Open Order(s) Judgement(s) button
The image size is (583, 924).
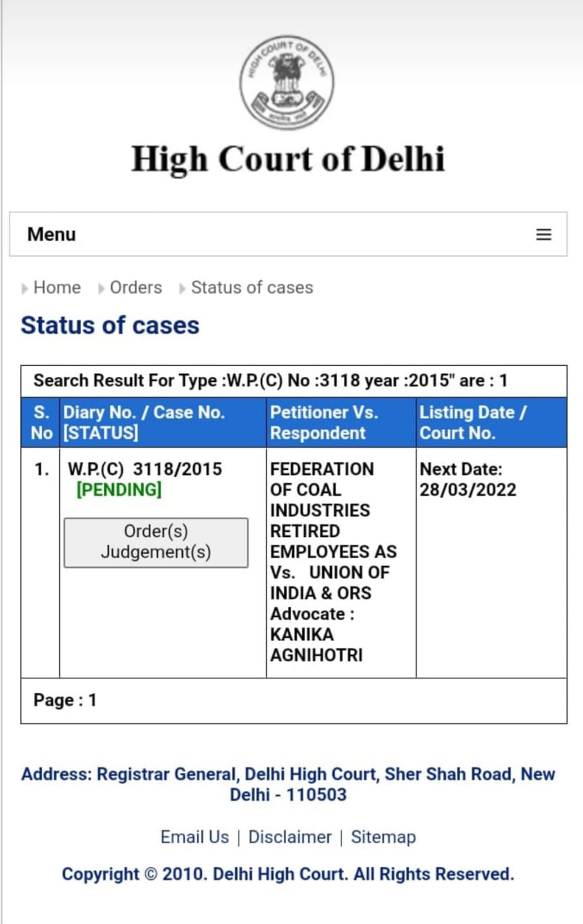(156, 542)
